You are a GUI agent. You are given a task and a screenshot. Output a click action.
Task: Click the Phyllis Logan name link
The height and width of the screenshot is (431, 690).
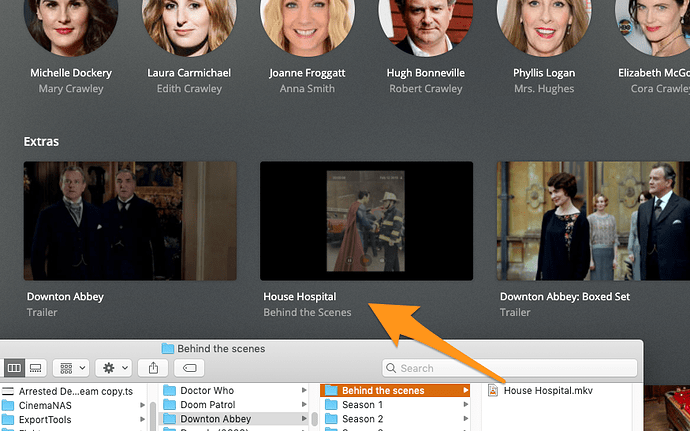pyautogui.click(x=544, y=73)
